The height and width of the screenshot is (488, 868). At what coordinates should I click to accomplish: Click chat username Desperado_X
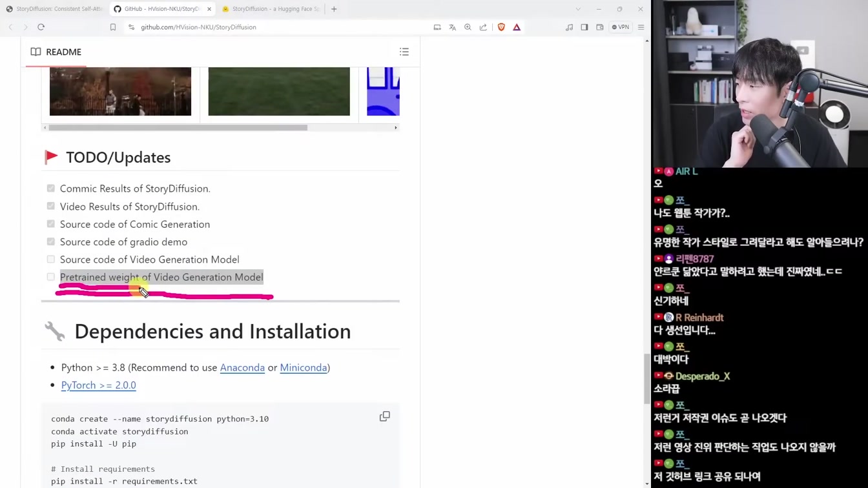click(x=703, y=376)
